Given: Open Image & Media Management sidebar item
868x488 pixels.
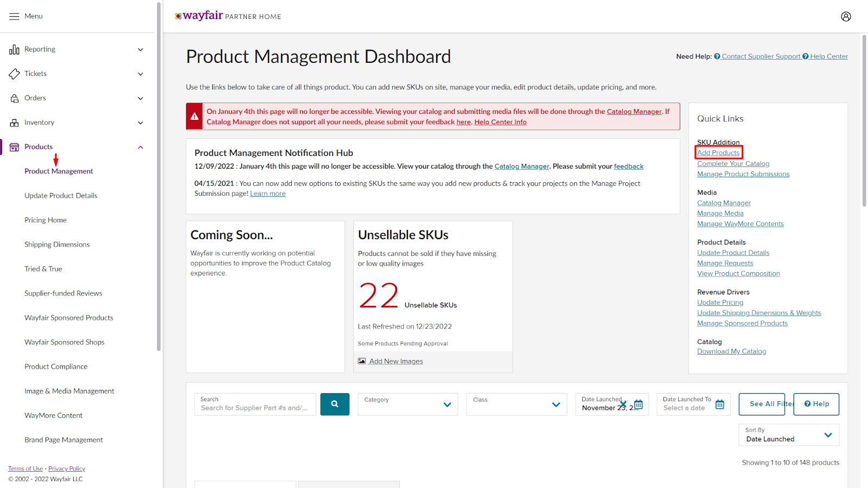Looking at the screenshot, I should 69,391.
